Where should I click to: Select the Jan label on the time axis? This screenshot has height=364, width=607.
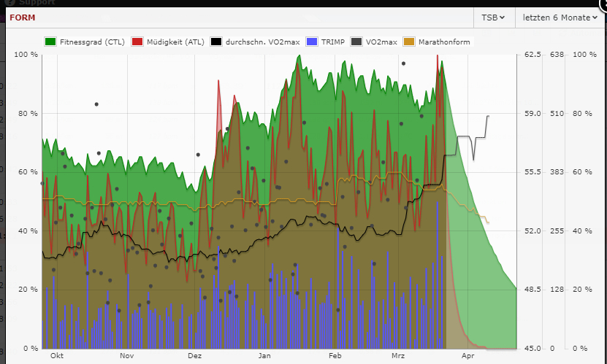(264, 357)
